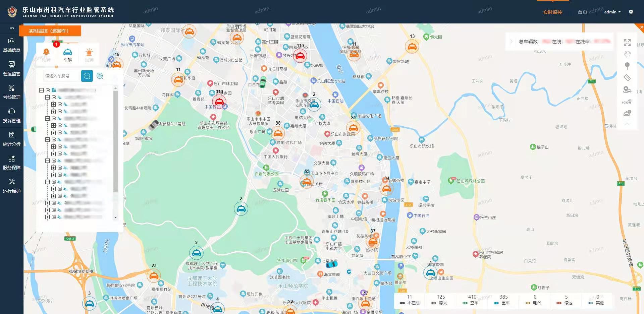Click the fullscreen expand map tool icon
Screen dimensions: 644x314
coord(627,43)
